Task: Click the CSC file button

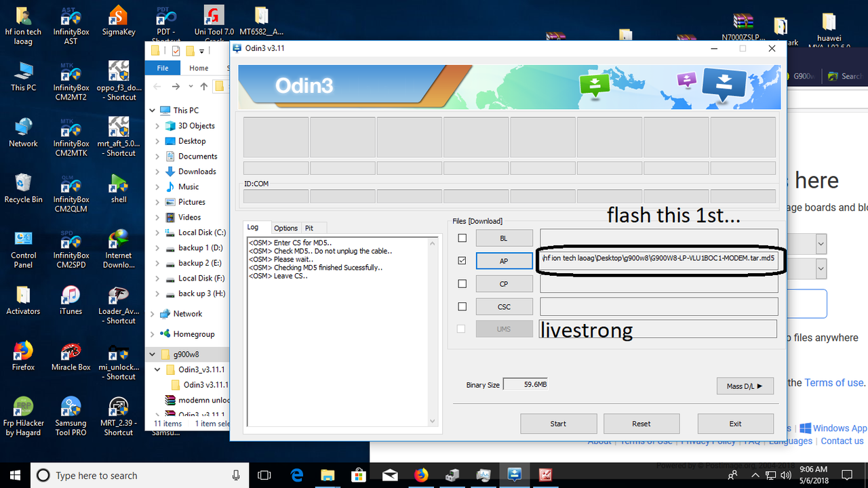Action: pos(503,306)
